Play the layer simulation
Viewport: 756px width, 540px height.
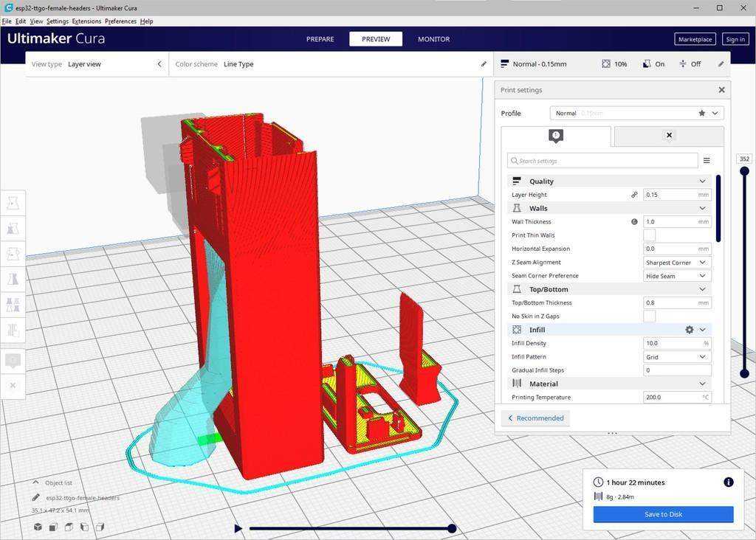pyautogui.click(x=238, y=528)
